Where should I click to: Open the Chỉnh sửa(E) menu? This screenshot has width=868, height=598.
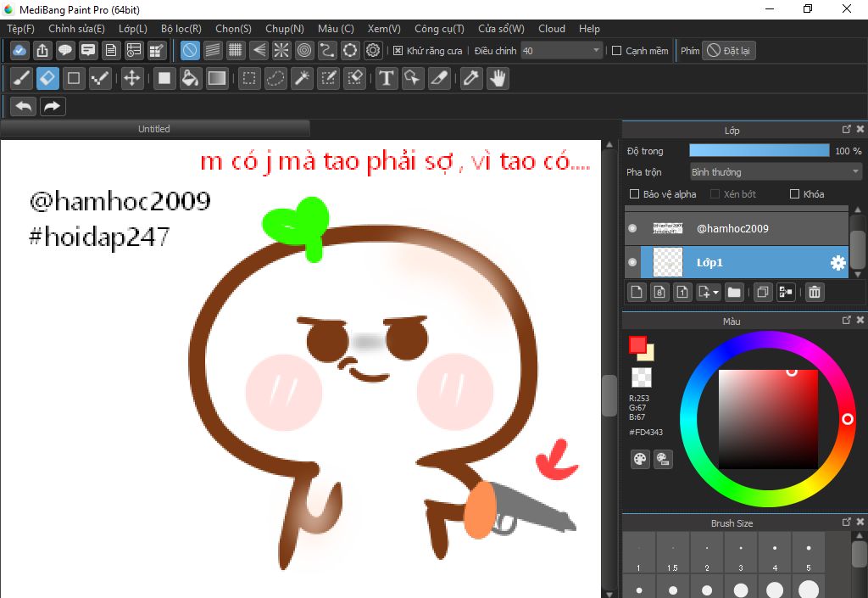point(76,29)
